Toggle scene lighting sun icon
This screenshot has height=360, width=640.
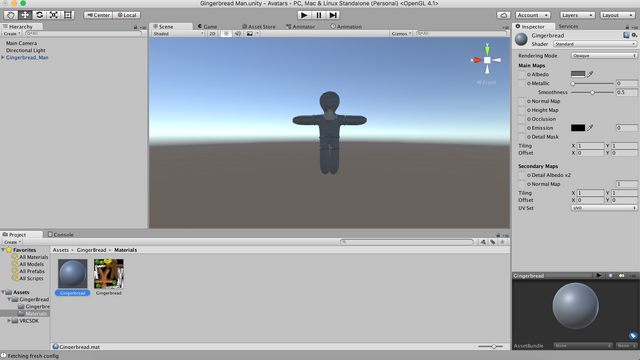226,33
